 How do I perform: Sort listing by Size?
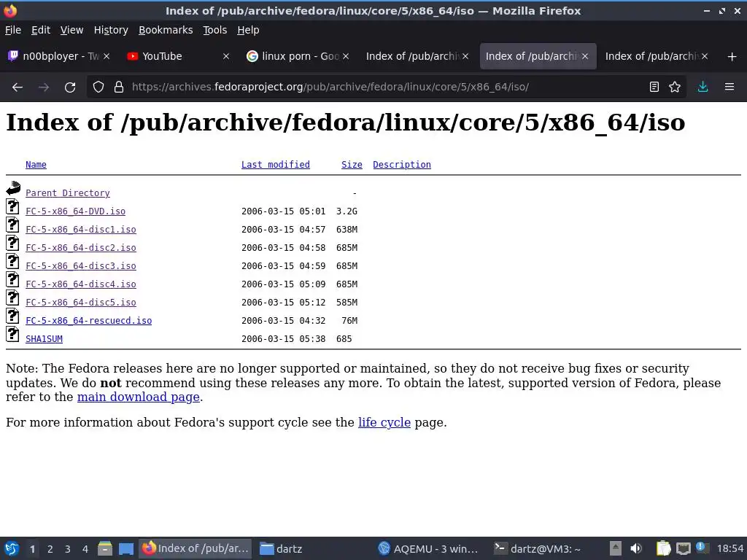pos(352,165)
